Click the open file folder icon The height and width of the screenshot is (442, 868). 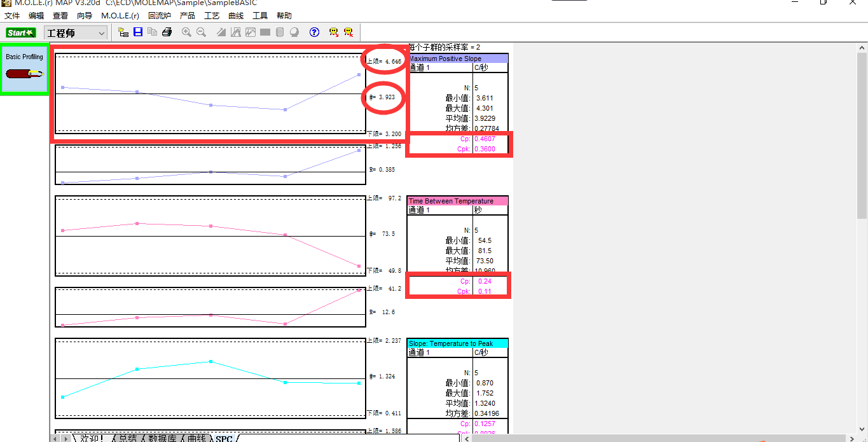(123, 32)
